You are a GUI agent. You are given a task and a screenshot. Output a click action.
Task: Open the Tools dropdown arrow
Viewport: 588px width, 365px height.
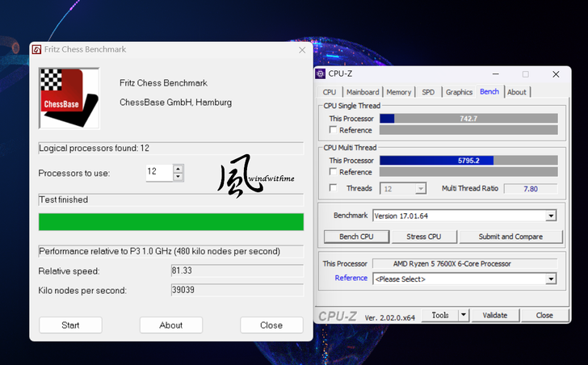(463, 315)
